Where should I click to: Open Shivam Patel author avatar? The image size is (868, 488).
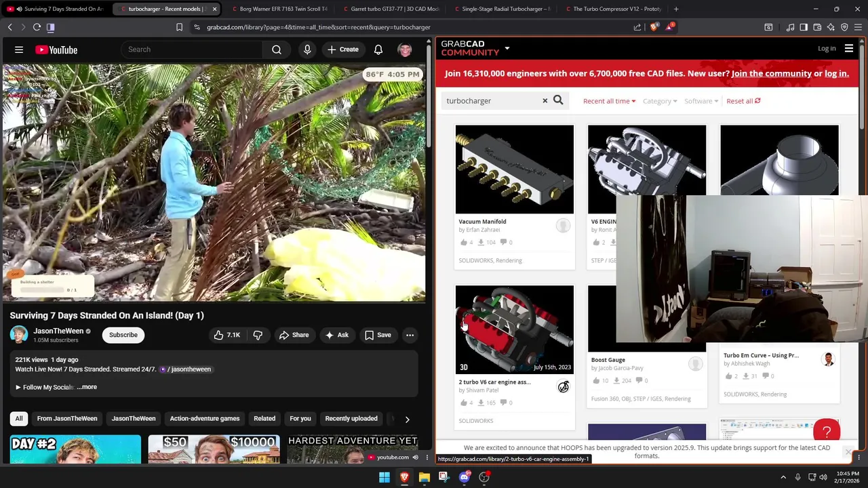point(564,386)
